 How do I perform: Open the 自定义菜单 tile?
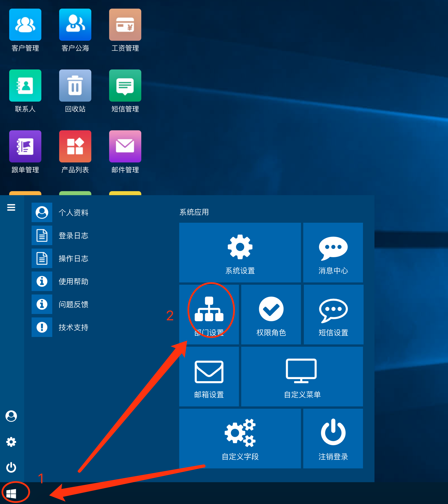pyautogui.click(x=302, y=377)
